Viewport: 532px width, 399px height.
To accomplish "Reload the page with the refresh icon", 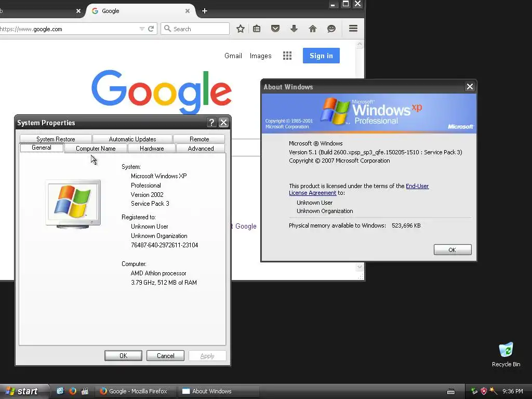I will (151, 29).
